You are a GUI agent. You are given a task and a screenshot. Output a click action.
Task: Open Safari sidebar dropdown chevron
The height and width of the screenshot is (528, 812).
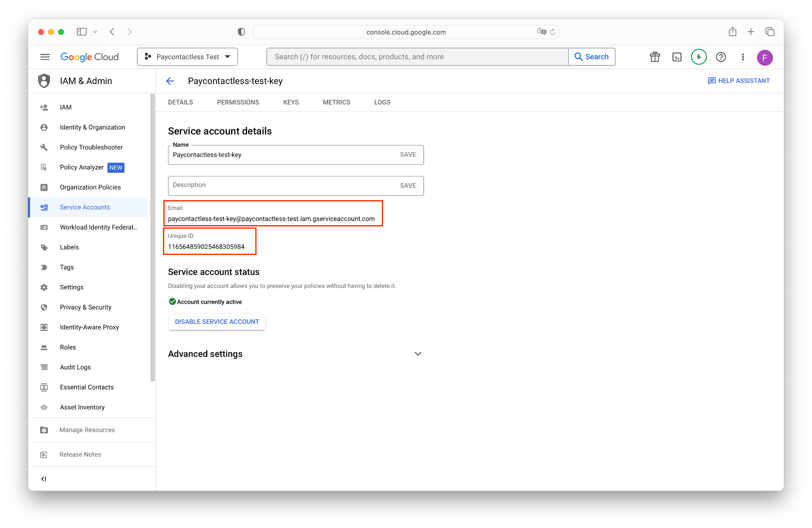click(x=95, y=32)
